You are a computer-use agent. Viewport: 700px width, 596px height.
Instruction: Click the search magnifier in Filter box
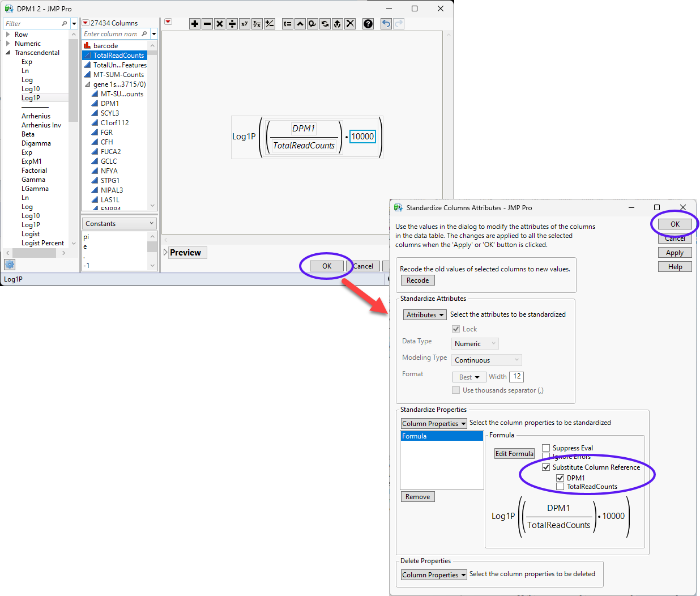[65, 24]
